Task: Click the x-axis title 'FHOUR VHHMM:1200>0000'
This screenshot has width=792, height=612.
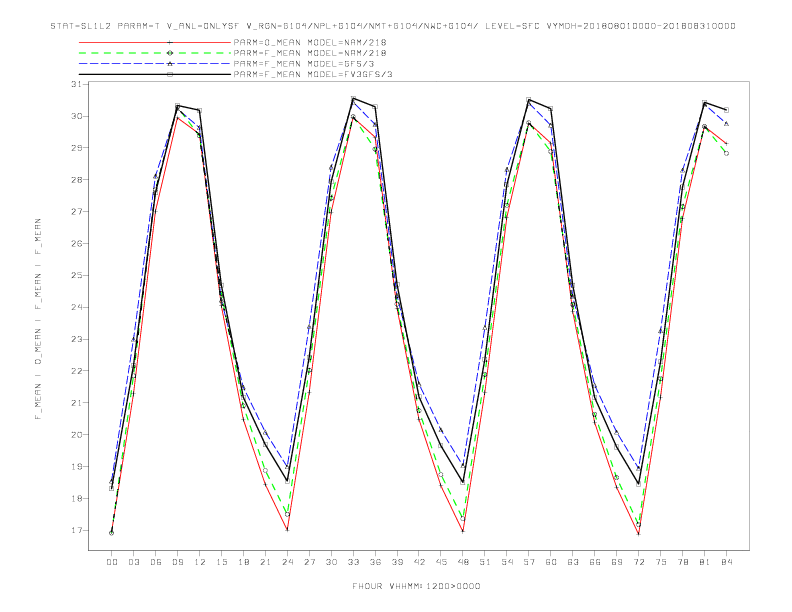Action: pos(416,586)
